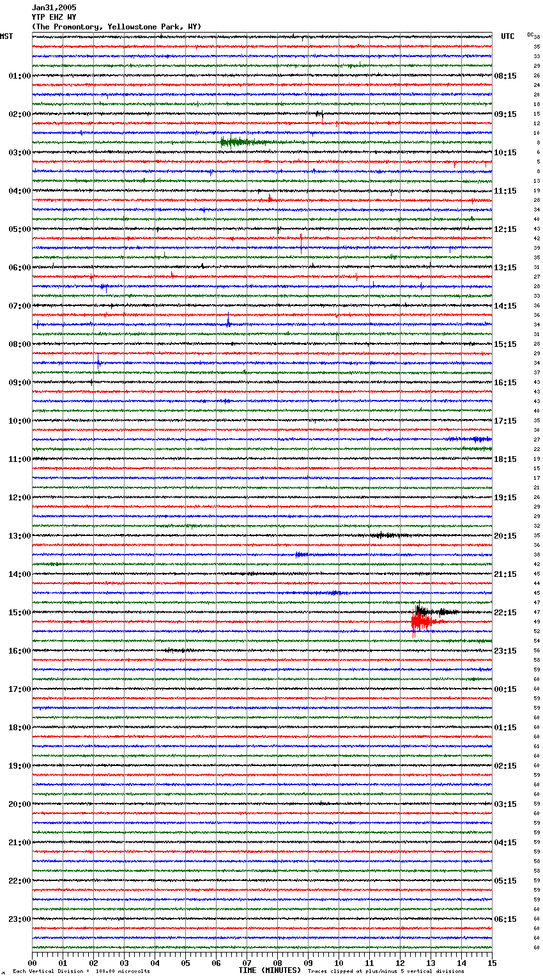Click the 08:15 UTC time label
The image size is (543, 980).
coord(505,76)
